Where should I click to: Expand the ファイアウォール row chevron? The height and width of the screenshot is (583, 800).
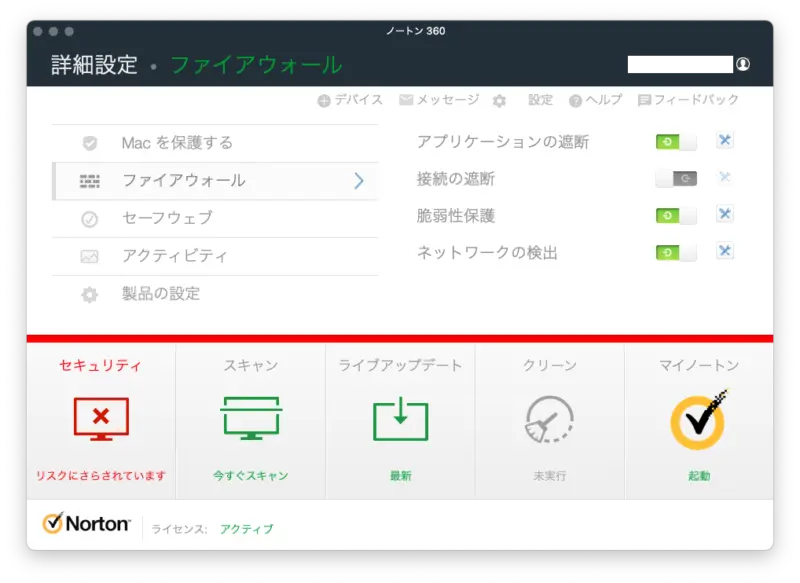click(x=359, y=181)
